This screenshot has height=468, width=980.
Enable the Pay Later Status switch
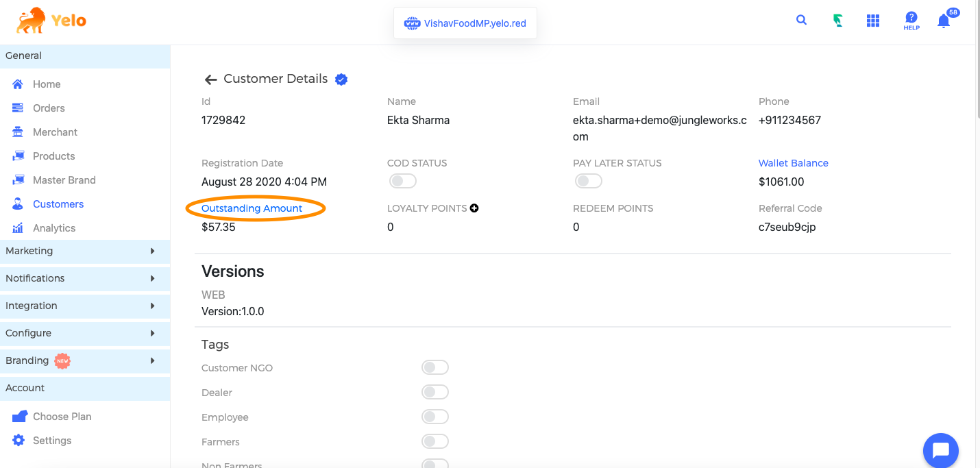588,182
